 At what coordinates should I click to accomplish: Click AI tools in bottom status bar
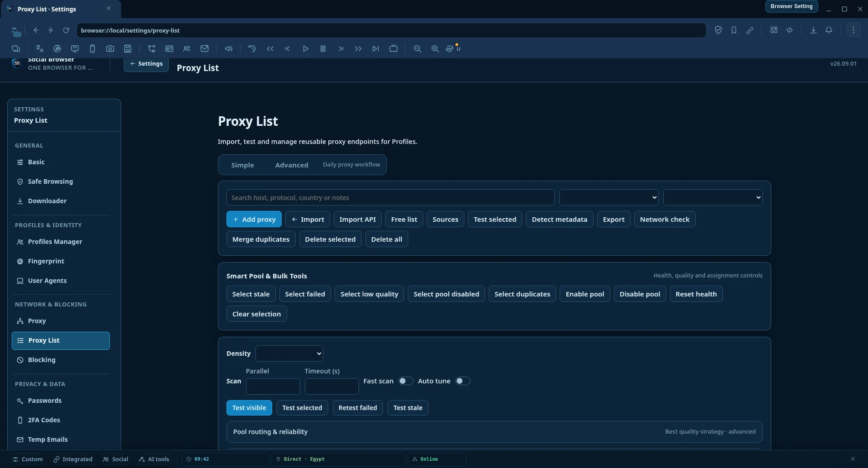pos(154,459)
